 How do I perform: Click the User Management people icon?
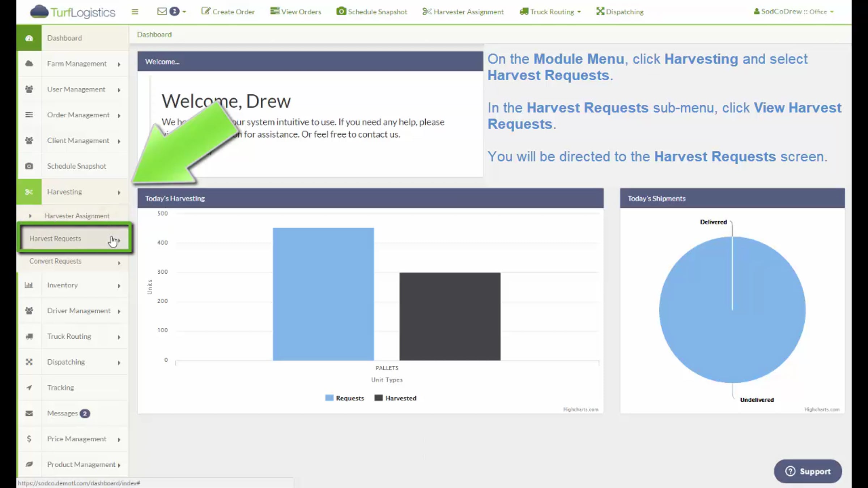(29, 89)
